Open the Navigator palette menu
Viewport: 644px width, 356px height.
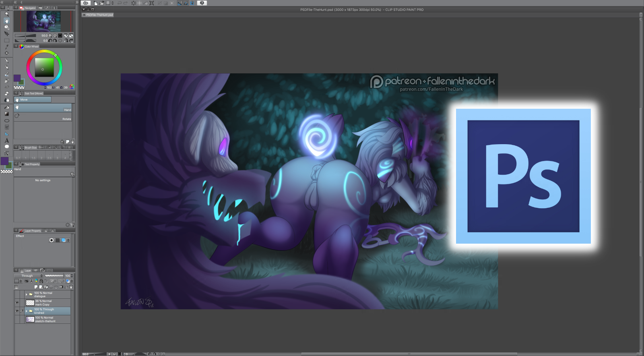16,8
